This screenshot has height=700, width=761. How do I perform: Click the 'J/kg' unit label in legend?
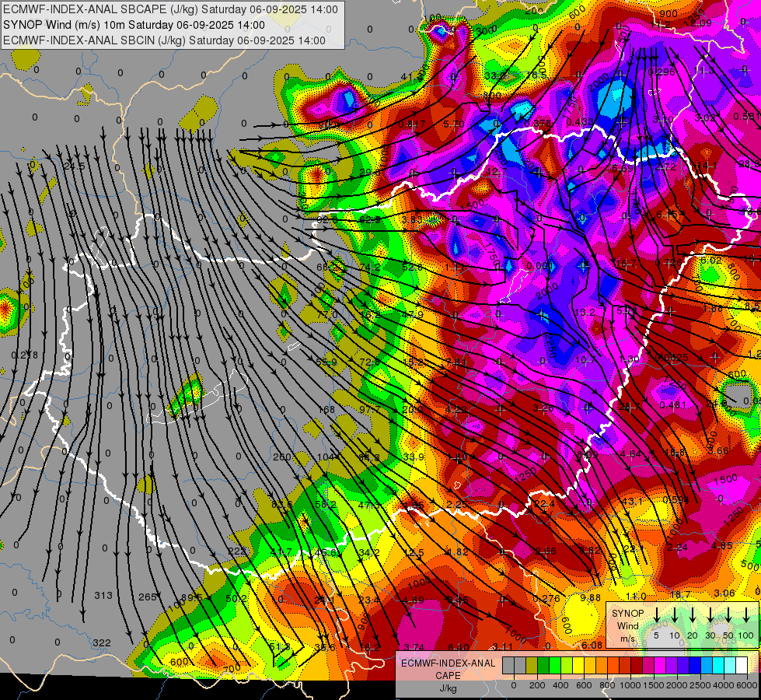tap(449, 688)
